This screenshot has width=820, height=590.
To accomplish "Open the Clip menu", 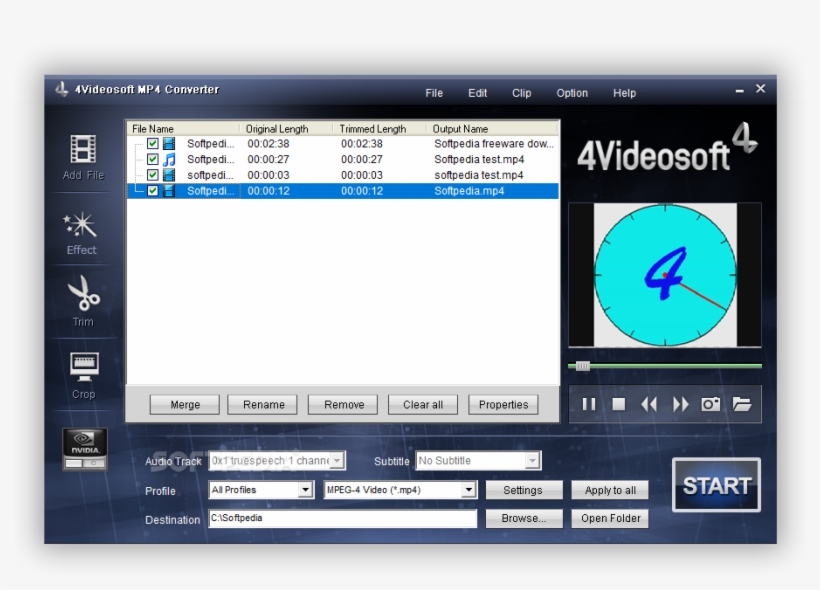I will pyautogui.click(x=521, y=93).
